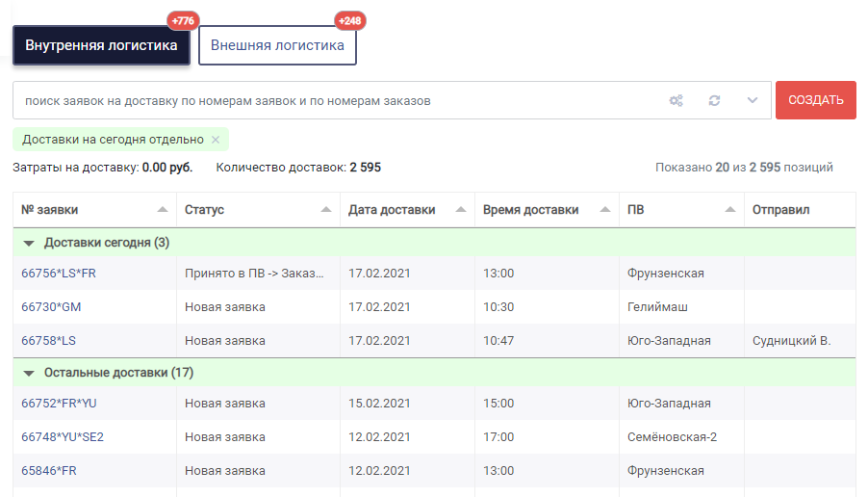Click the СОЗДАТЬ button

click(x=815, y=100)
